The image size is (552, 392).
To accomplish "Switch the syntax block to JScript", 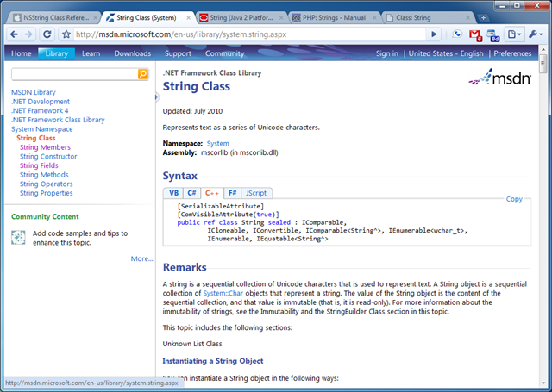I will point(256,193).
